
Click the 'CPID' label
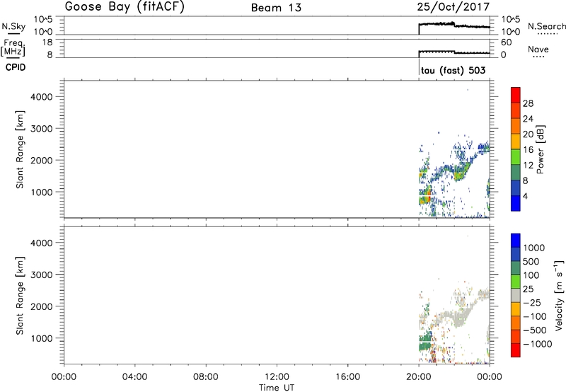pos(16,67)
